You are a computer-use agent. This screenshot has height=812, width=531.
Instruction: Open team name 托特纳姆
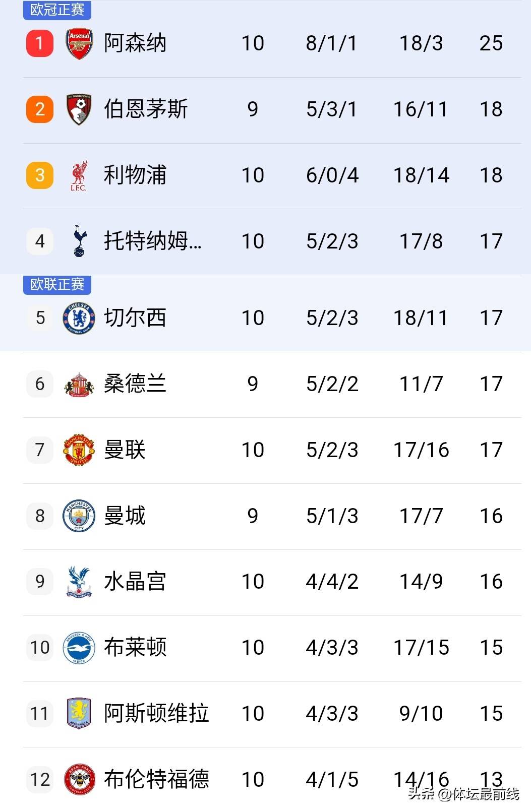pos(152,241)
